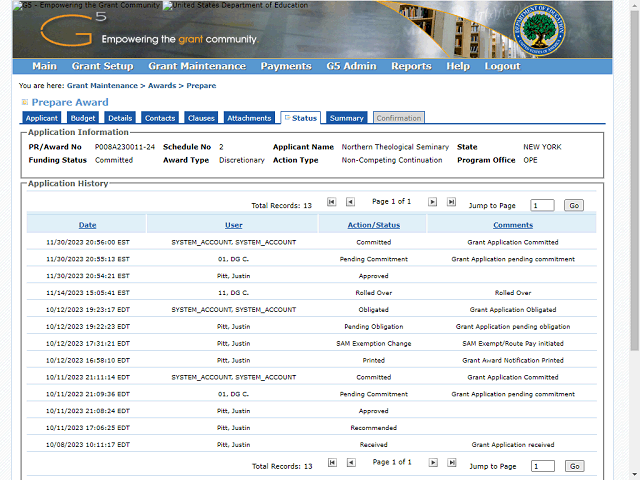The height and width of the screenshot is (480, 640).
Task: Click the bottom first-page pagination icon
Action: coord(332,463)
